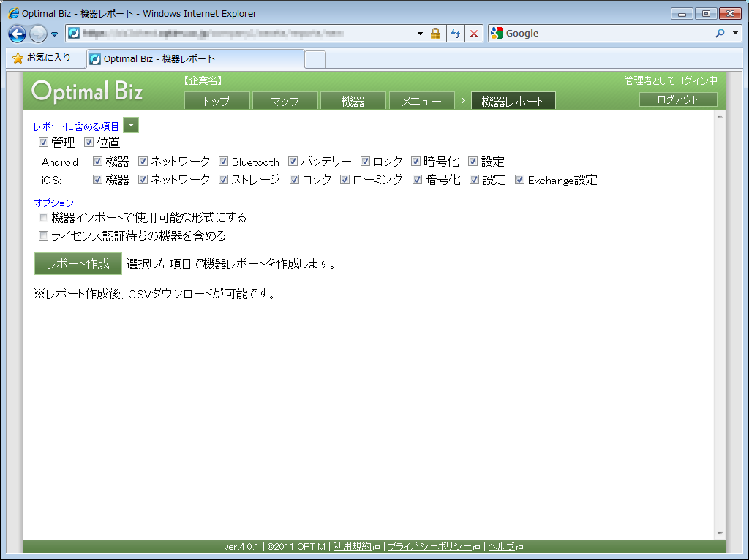Open the ヘルプ footer link
Image resolution: width=749 pixels, height=560 pixels.
501,546
